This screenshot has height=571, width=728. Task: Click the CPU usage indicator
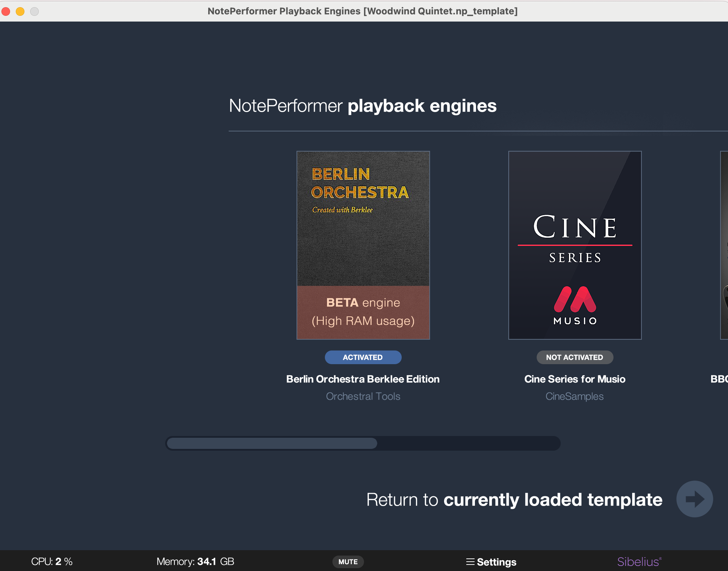pyautogui.click(x=51, y=561)
